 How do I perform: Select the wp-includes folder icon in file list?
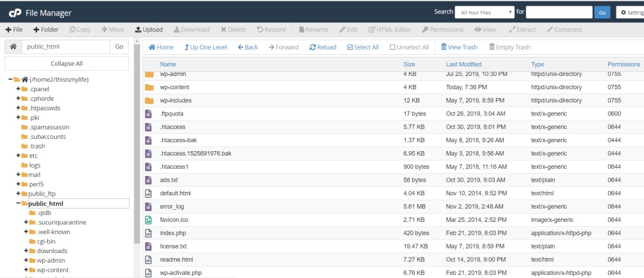point(149,101)
